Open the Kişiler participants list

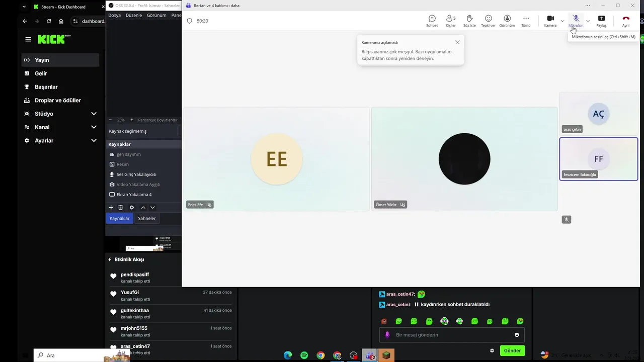[451, 21]
